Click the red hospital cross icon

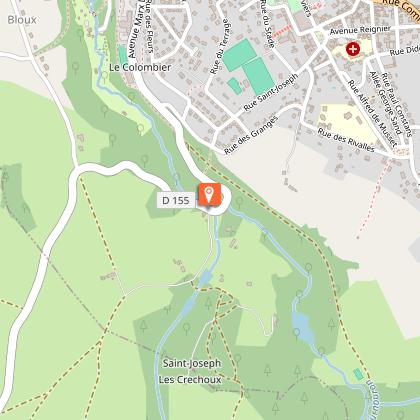(x=353, y=49)
